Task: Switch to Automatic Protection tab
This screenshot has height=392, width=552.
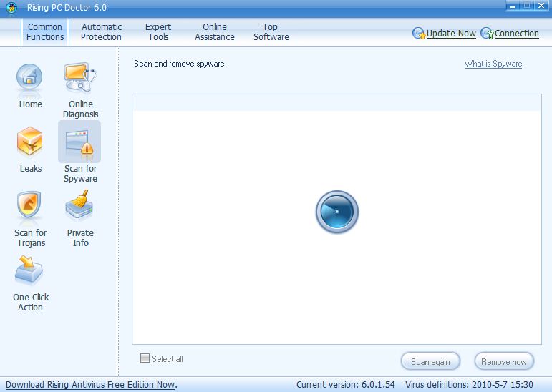Action: point(102,32)
